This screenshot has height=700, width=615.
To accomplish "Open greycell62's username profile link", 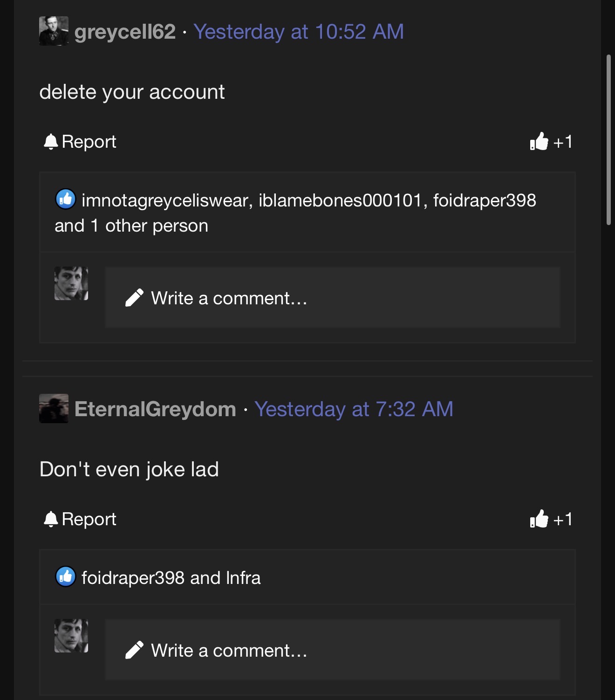I will coord(125,32).
